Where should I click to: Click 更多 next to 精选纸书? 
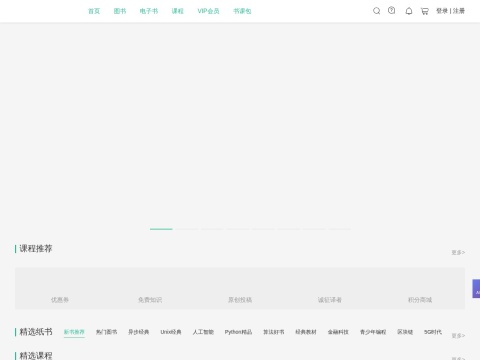458,336
